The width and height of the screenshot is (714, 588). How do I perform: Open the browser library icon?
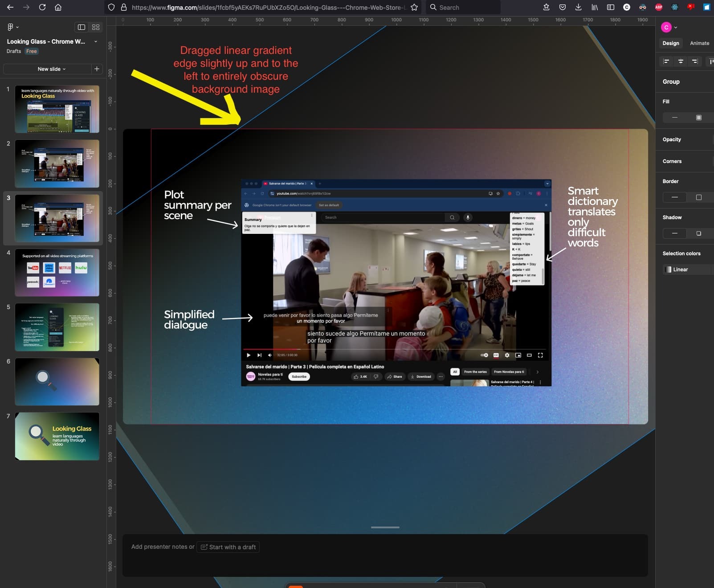[595, 7]
